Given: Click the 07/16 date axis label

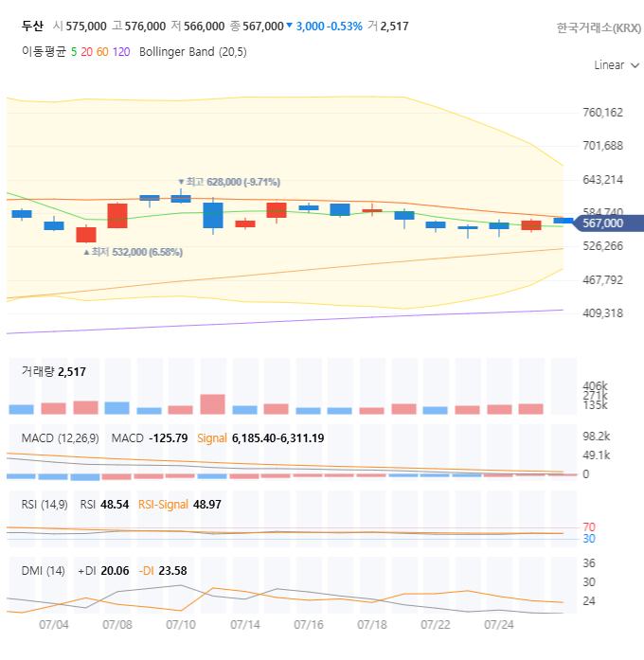Looking at the screenshot, I should coord(309,625).
